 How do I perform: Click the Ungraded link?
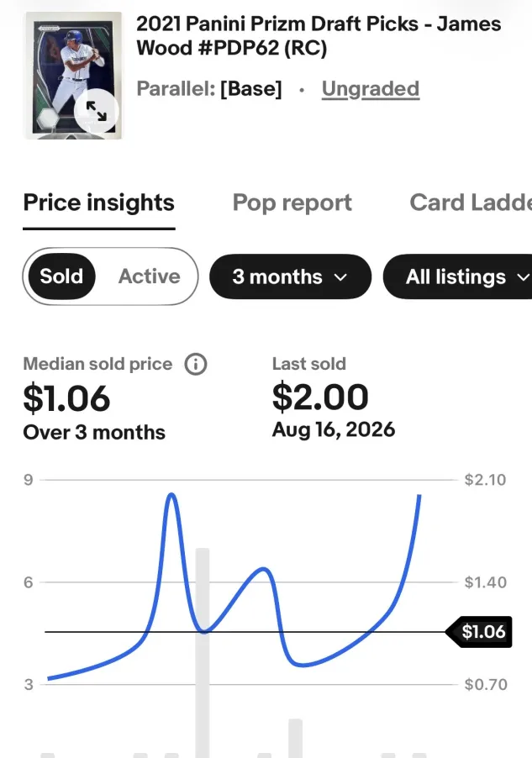pyautogui.click(x=371, y=88)
